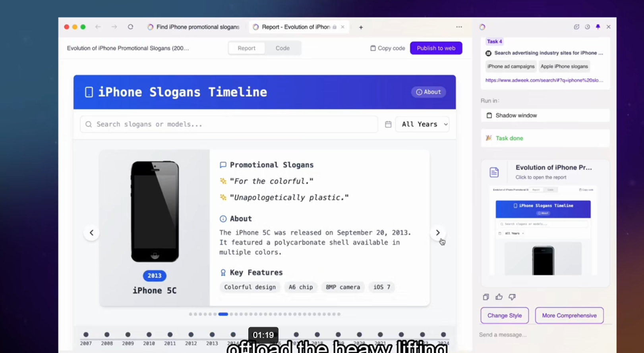The image size is (644, 353).
Task: Click the Task done status row
Action: point(545,138)
